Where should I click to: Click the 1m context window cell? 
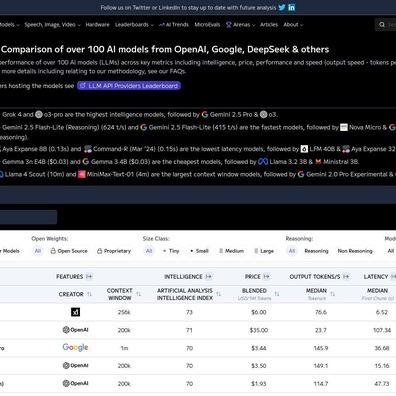[x=124, y=348]
